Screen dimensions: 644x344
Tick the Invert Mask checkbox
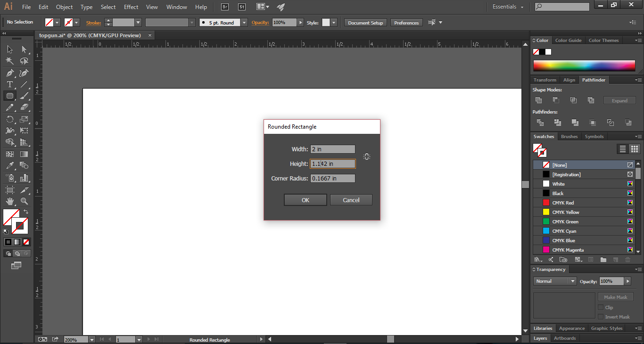coord(601,317)
